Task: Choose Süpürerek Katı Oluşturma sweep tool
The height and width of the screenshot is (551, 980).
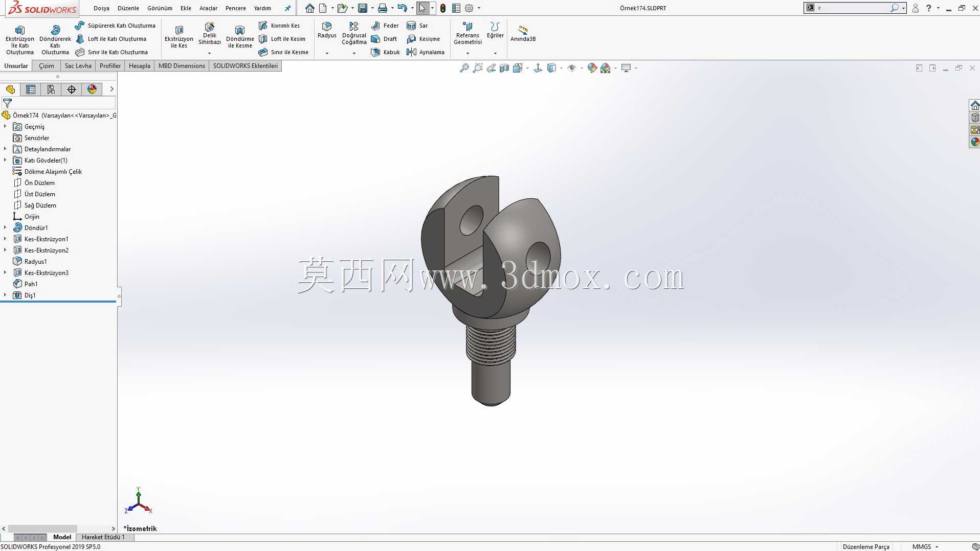Action: pyautogui.click(x=115, y=26)
